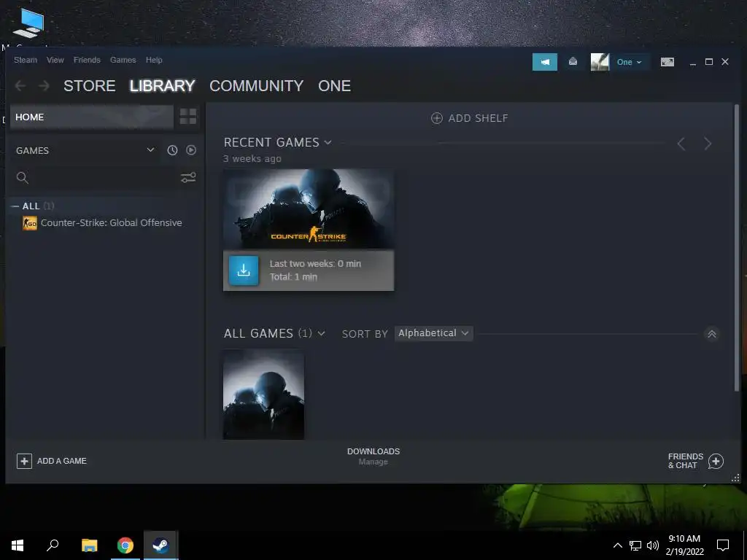Image resolution: width=747 pixels, height=560 pixels.
Task: Click the clock showing 9:10 AM
Action: [x=684, y=539]
